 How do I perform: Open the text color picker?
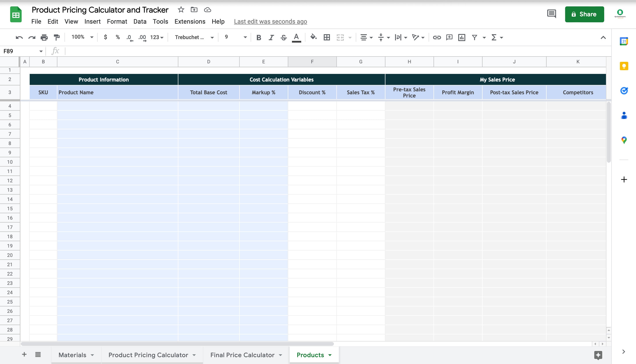pos(296,37)
